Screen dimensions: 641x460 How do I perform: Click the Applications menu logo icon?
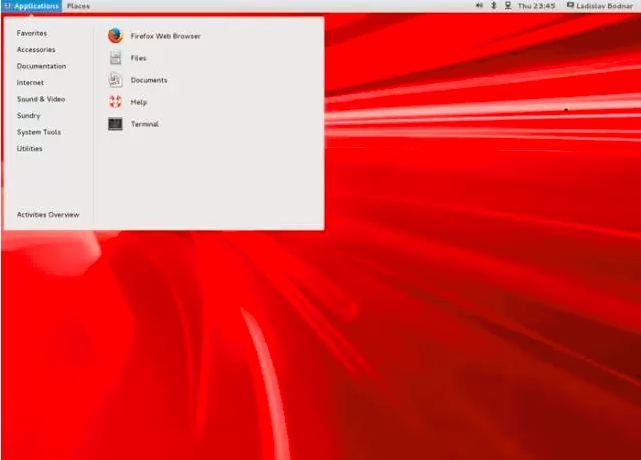point(7,6)
